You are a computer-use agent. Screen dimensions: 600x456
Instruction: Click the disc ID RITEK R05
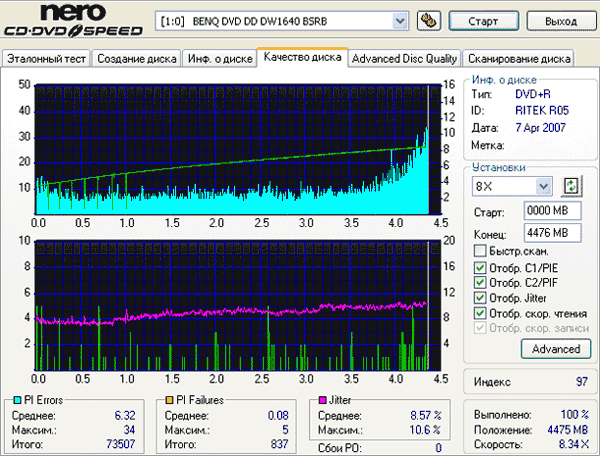tap(542, 111)
